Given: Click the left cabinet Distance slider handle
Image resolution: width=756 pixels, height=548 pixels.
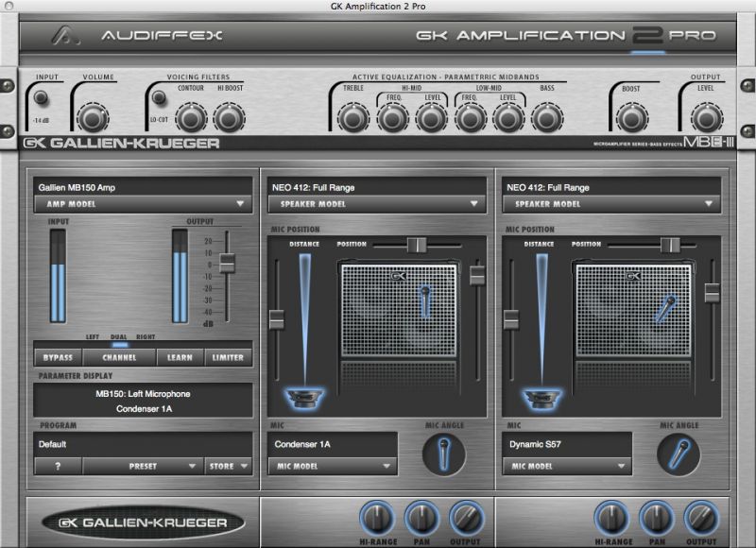Looking at the screenshot, I should pyautogui.click(x=277, y=319).
